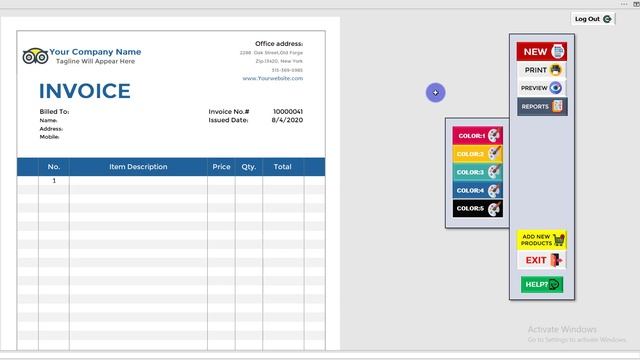Apply COLOR:1 pink theme
Image resolution: width=640 pixels, height=360 pixels.
click(478, 136)
